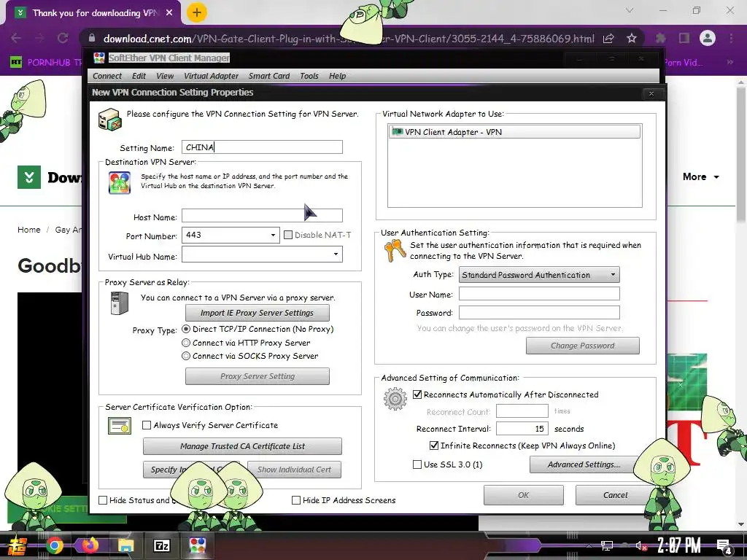747x560 pixels.
Task: Enable Disable NAT-T checkbox
Action: [x=287, y=235]
